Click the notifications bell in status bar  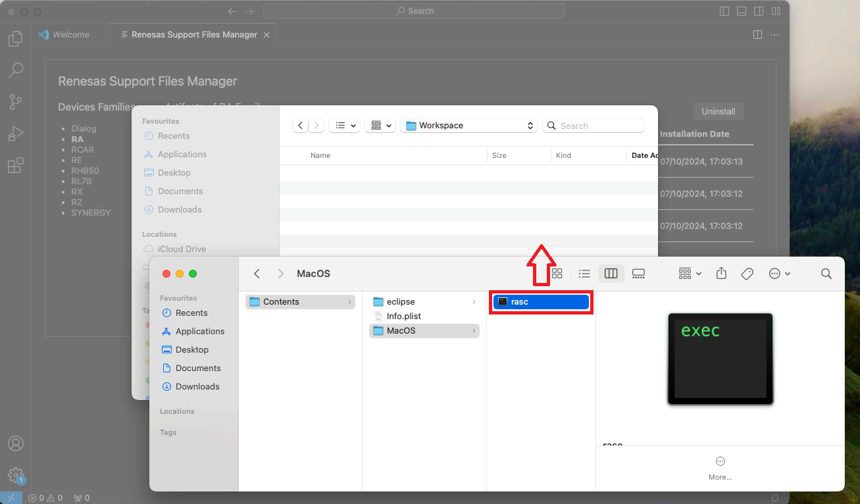tap(775, 498)
